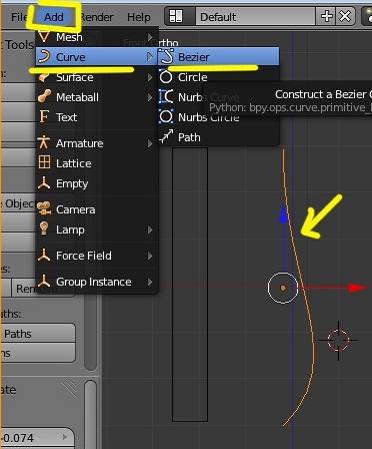Click the Armature figure icon
The height and width of the screenshot is (449, 372).
[x=44, y=142]
